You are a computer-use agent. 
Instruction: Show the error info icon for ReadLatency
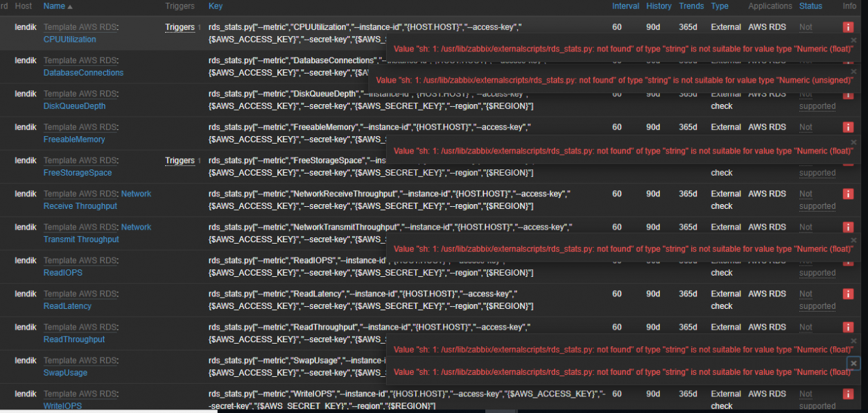tap(847, 294)
